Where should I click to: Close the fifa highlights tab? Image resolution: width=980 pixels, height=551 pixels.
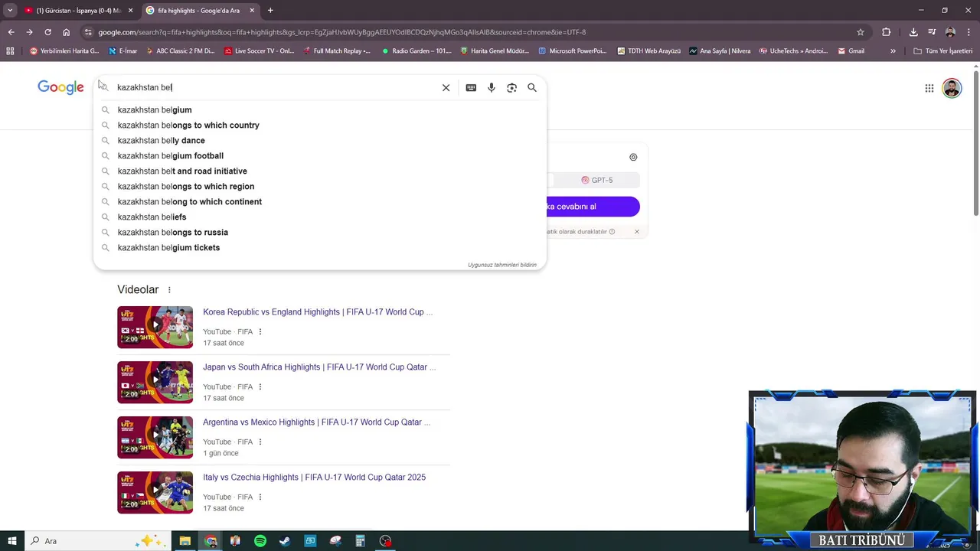252,11
